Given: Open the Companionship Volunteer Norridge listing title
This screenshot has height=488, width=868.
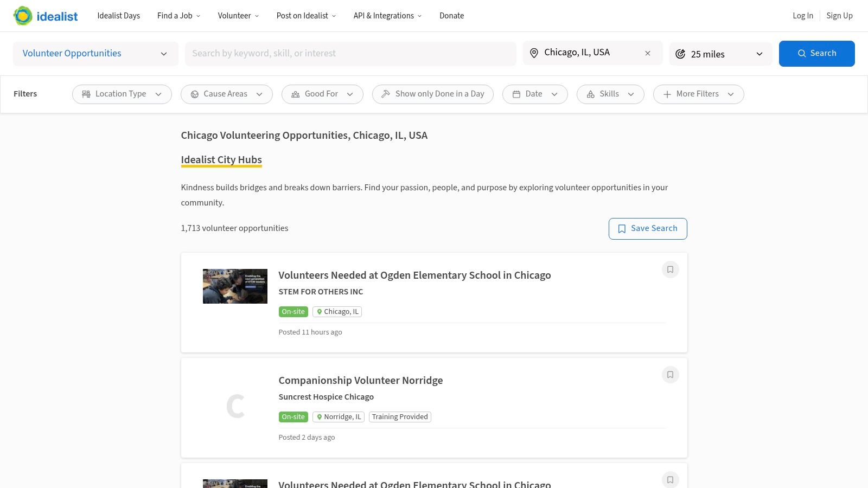Looking at the screenshot, I should (x=361, y=381).
